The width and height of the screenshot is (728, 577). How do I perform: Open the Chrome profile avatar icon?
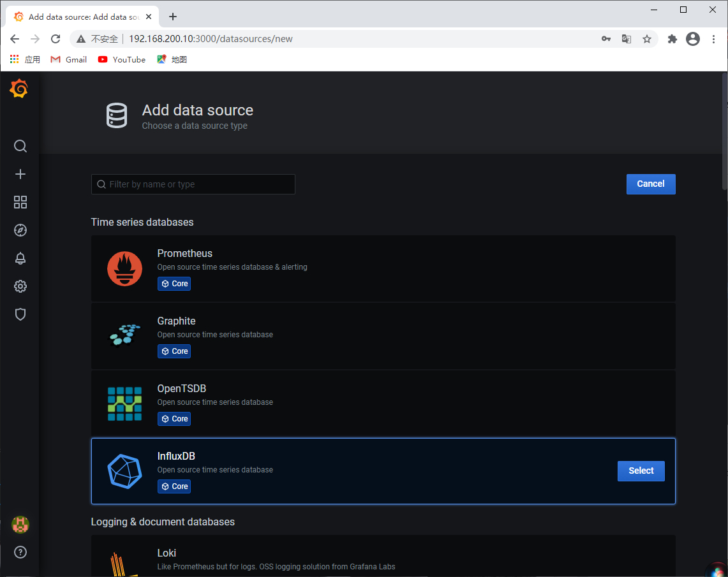coord(693,39)
